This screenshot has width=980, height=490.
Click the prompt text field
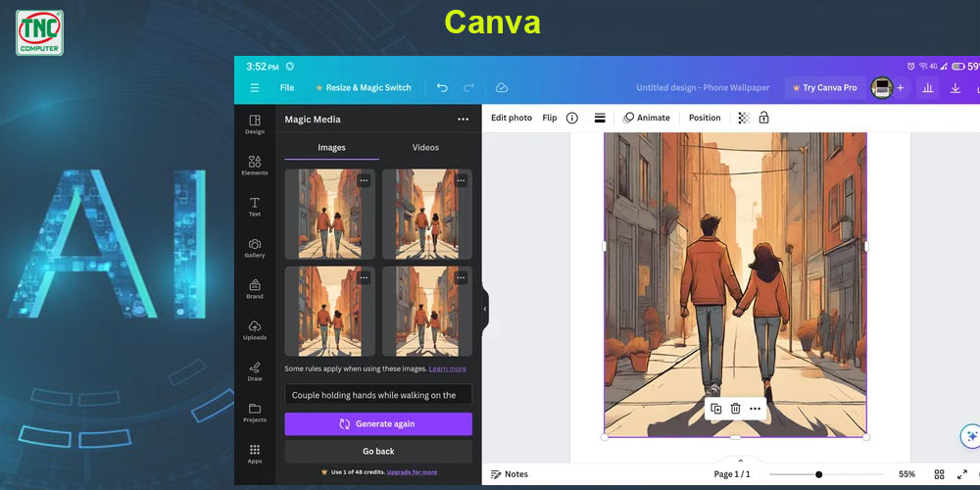pos(378,395)
